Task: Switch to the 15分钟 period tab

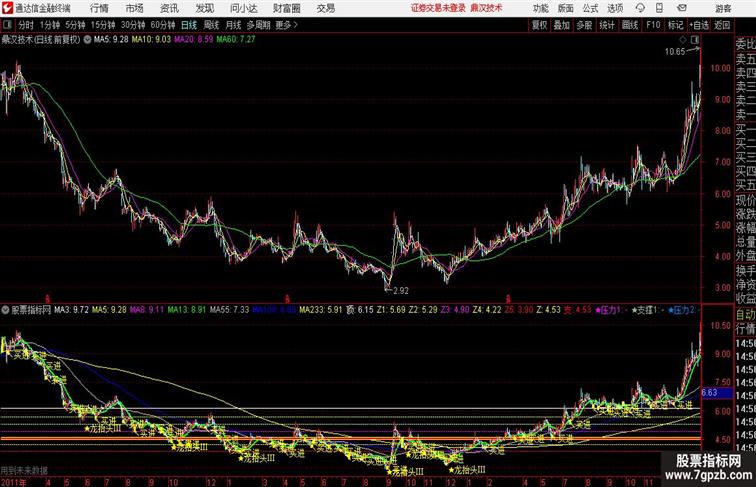Action: 103,25
